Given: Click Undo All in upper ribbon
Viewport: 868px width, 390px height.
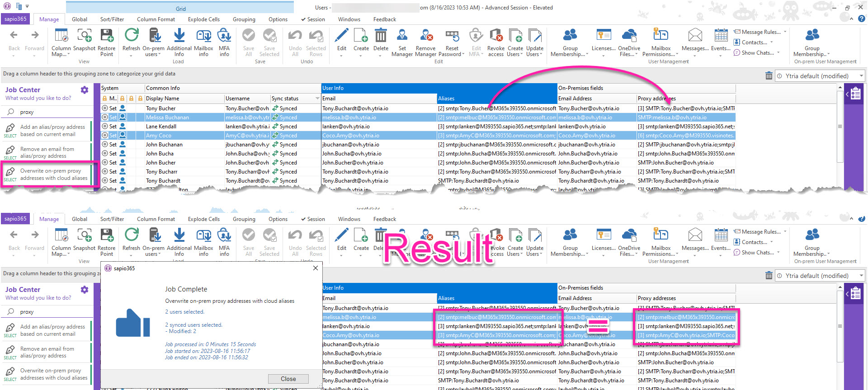Looking at the screenshot, I should pyautogui.click(x=295, y=42).
